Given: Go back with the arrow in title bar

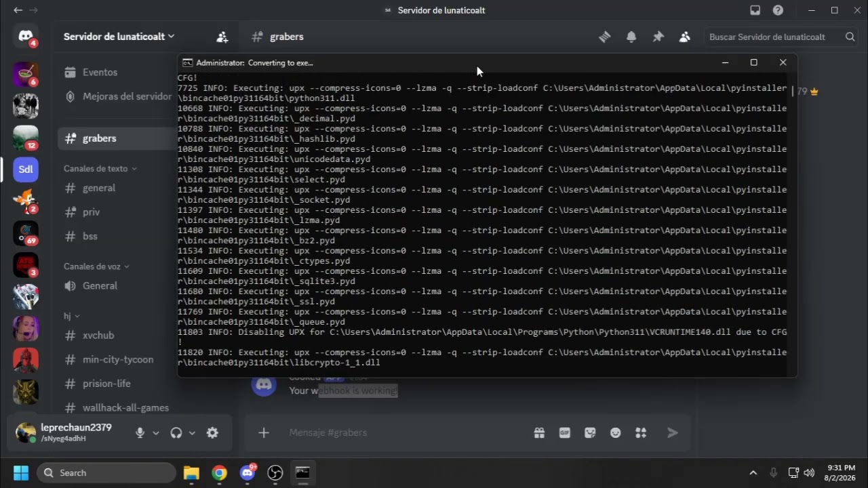Looking at the screenshot, I should [x=18, y=10].
